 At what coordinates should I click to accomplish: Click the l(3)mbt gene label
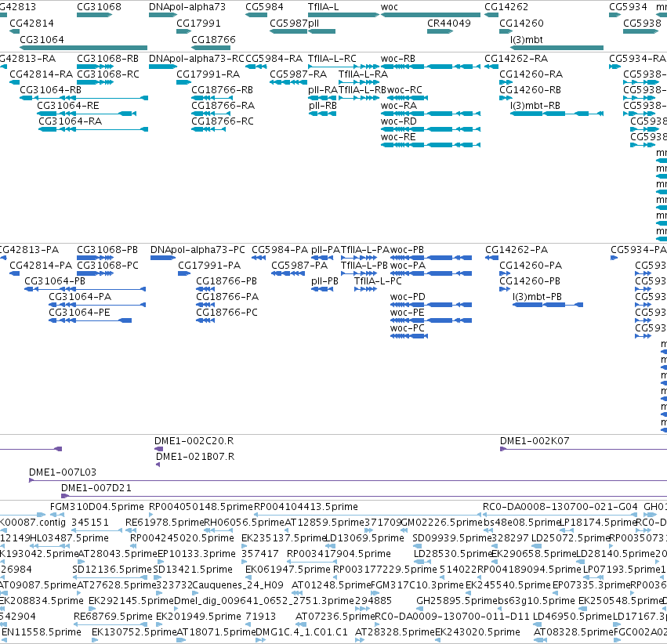[527, 39]
